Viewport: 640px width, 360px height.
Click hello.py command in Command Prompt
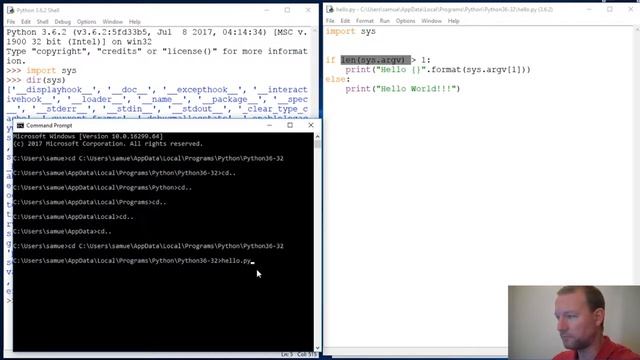point(236,261)
